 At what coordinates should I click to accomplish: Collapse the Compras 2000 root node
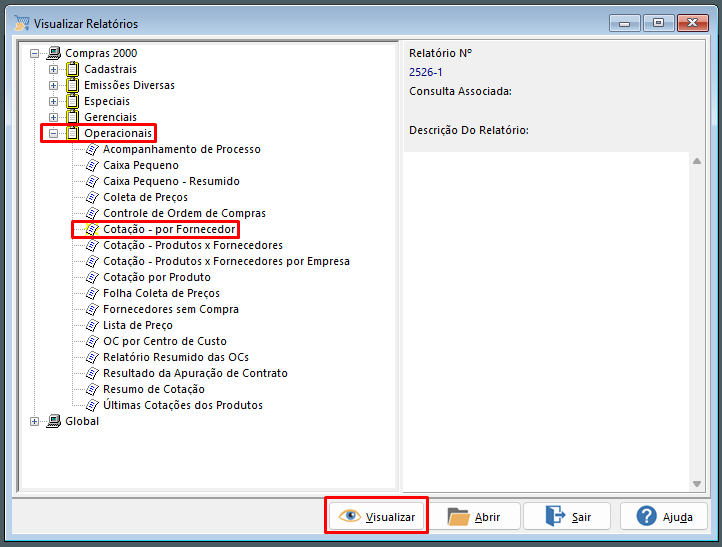35,53
